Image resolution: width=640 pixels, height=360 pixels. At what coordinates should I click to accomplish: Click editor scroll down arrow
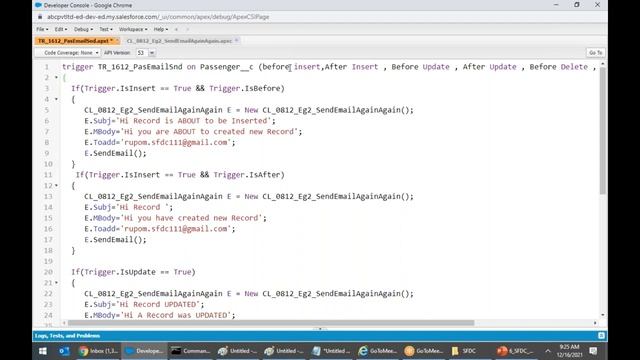pos(603,315)
